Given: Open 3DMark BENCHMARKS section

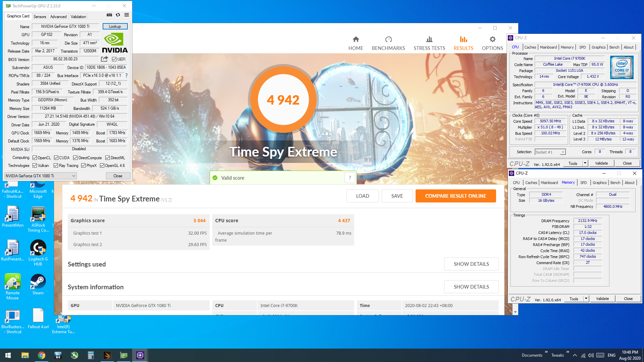Looking at the screenshot, I should coord(388,44).
